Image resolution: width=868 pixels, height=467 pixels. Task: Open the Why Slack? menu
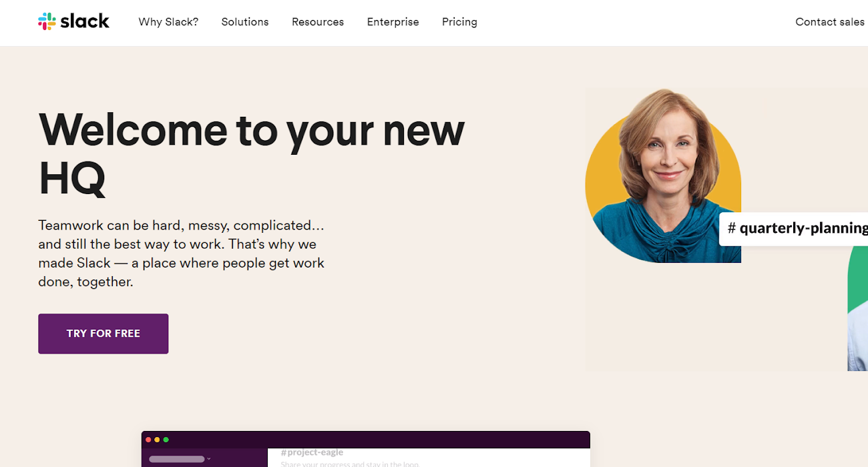click(168, 22)
